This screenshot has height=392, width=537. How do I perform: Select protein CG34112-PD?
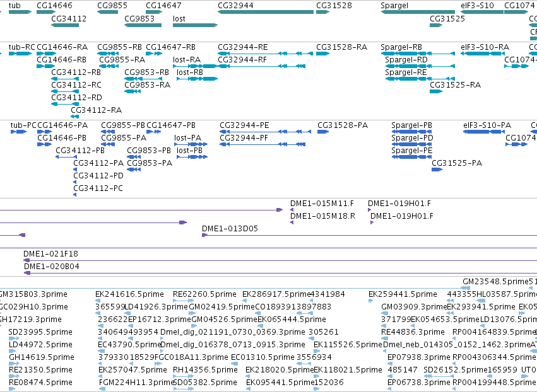[98, 176]
